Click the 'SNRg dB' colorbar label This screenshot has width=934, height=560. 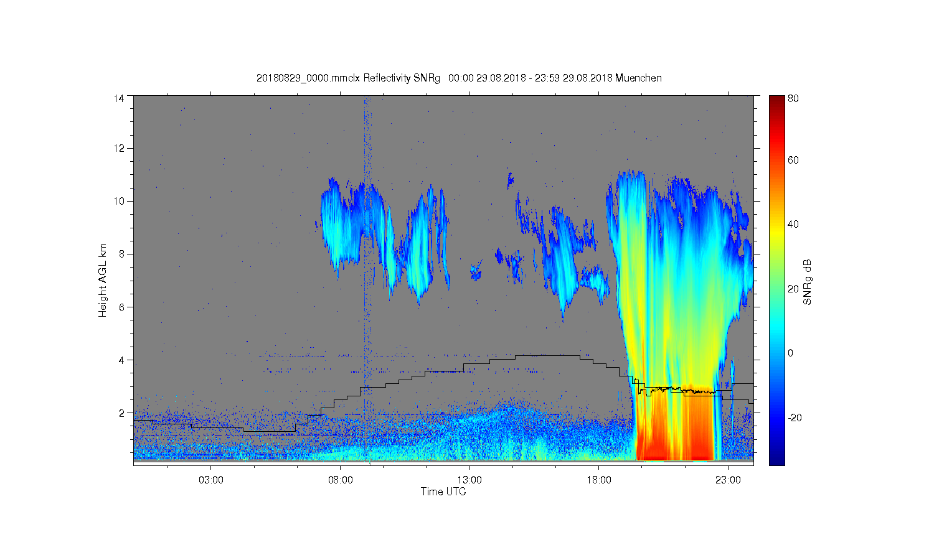(x=808, y=282)
